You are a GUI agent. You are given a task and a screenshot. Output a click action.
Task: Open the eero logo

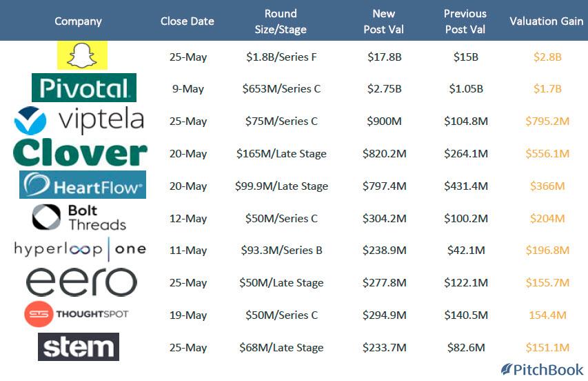coord(81,282)
